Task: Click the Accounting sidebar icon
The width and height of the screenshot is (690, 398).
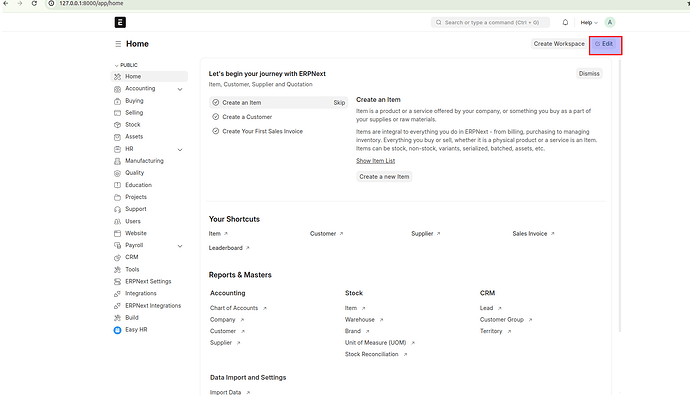Action: point(117,89)
